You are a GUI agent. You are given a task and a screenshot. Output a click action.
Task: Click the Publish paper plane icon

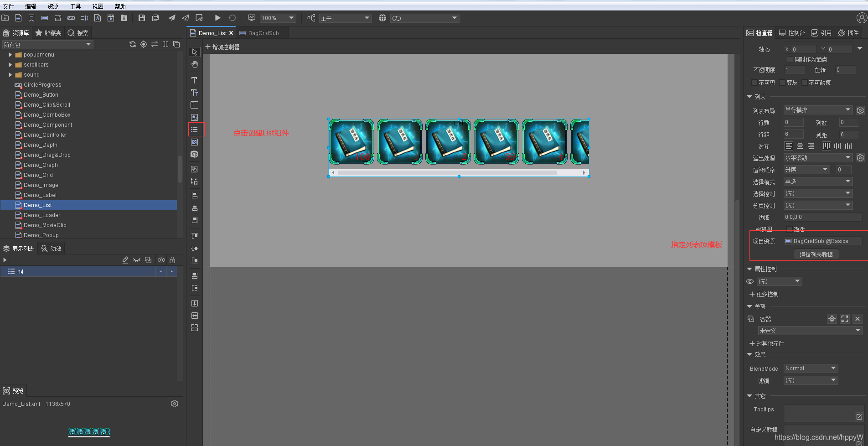pyautogui.click(x=172, y=18)
